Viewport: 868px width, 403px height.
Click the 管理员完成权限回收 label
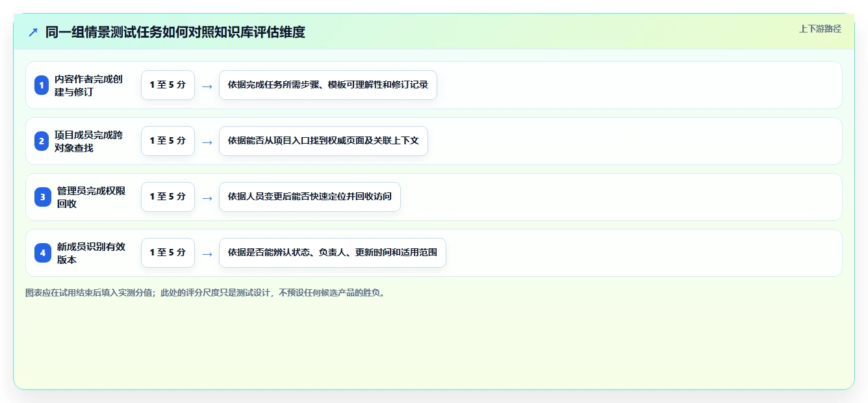pos(91,197)
